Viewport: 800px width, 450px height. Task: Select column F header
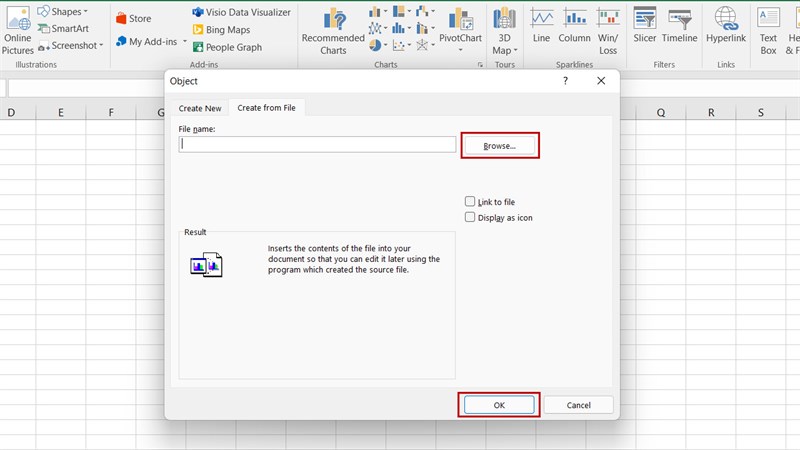tap(111, 112)
